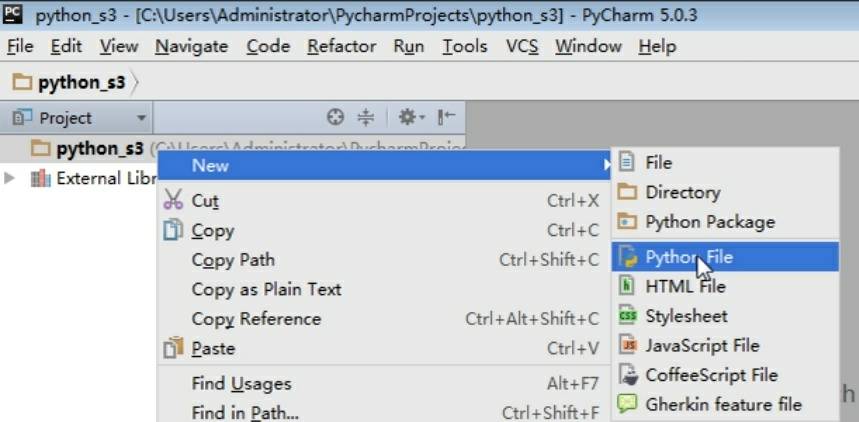
Task: Select the python_s3 project folder
Action: 99,148
